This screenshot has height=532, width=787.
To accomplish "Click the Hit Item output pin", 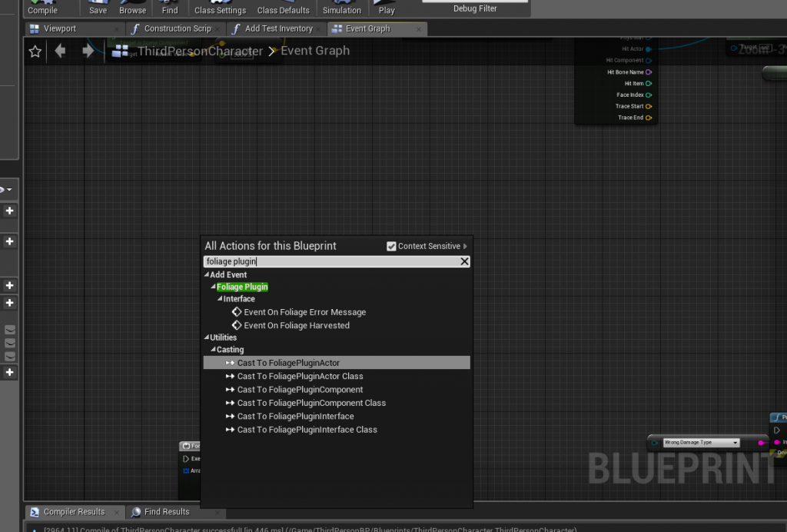I will point(649,84).
